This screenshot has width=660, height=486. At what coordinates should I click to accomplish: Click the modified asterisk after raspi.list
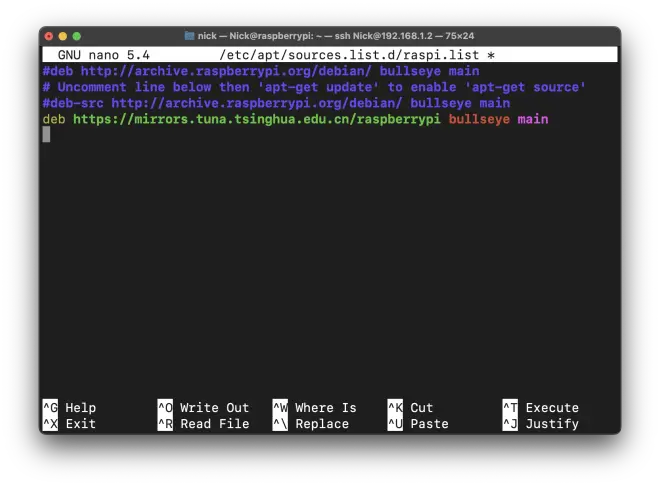(491, 55)
